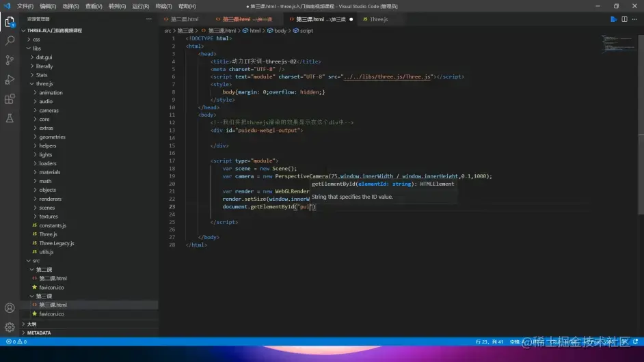Expand the dat.gui folder
This screenshot has width=644, height=362.
tap(44, 57)
